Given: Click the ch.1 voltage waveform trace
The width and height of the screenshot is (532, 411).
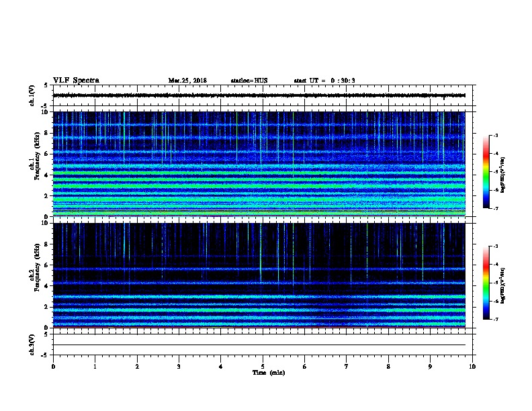Looking at the screenshot, I should (x=259, y=95).
